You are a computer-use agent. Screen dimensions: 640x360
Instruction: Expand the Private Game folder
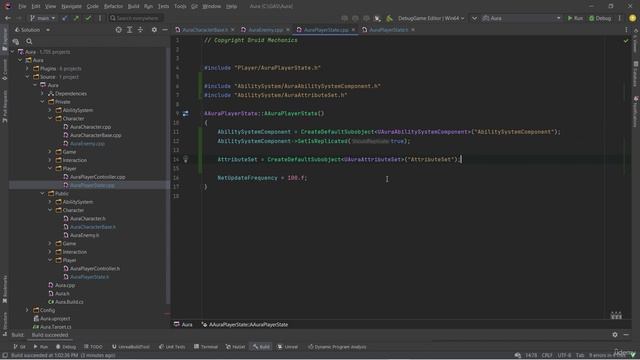click(x=50, y=152)
